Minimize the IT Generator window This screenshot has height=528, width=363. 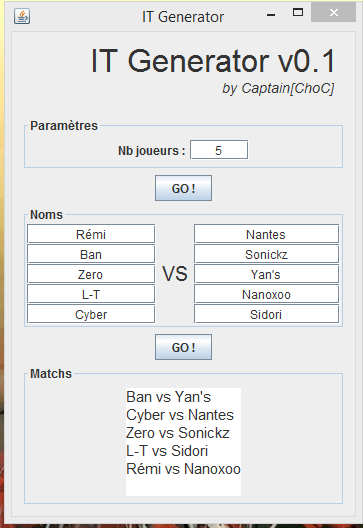[x=271, y=15]
